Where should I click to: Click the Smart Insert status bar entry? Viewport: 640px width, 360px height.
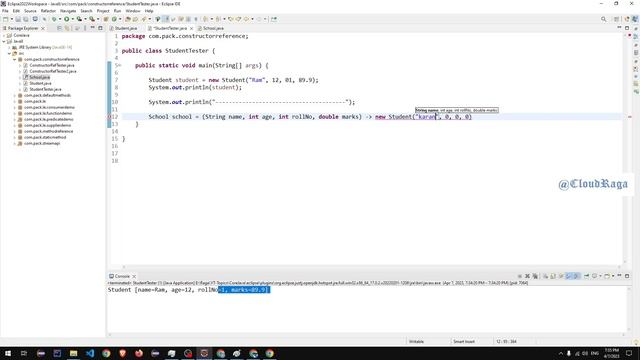click(x=464, y=341)
